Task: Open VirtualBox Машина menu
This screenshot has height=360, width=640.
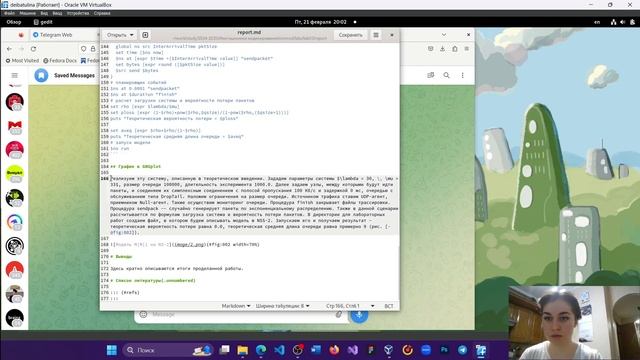Action: point(27,13)
